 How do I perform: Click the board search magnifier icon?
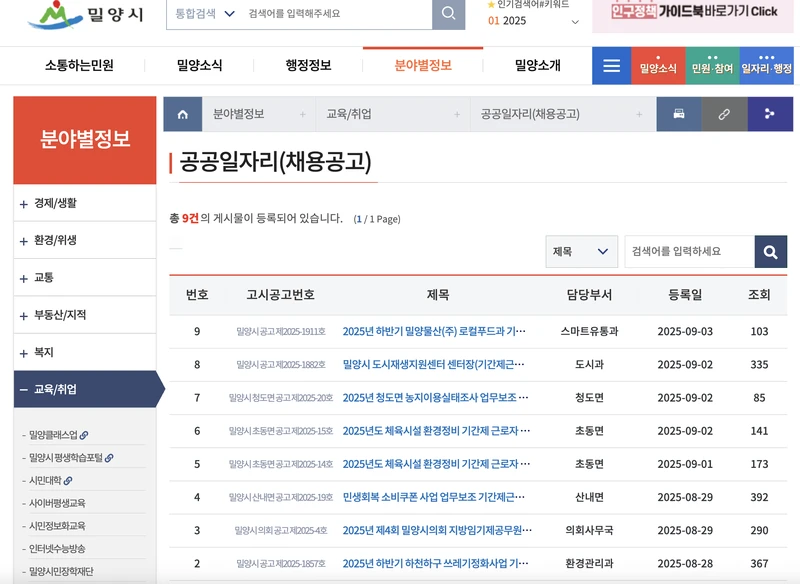click(x=770, y=251)
